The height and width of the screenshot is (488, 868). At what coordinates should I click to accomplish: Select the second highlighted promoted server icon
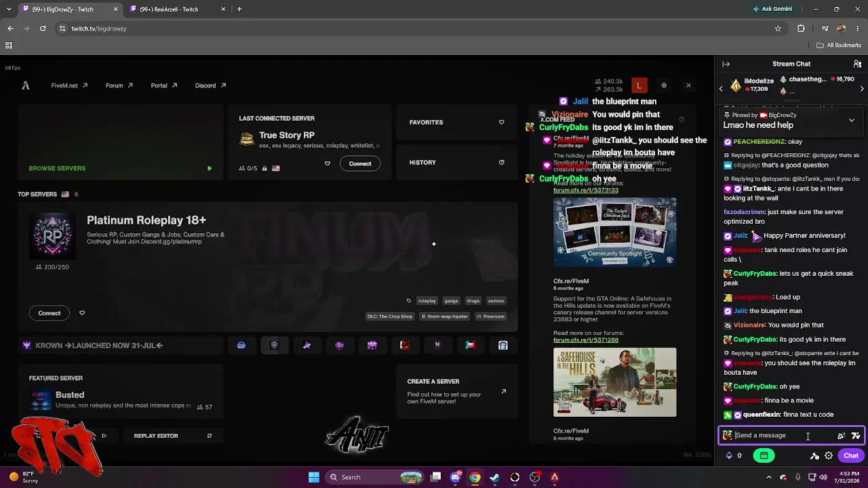274,346
